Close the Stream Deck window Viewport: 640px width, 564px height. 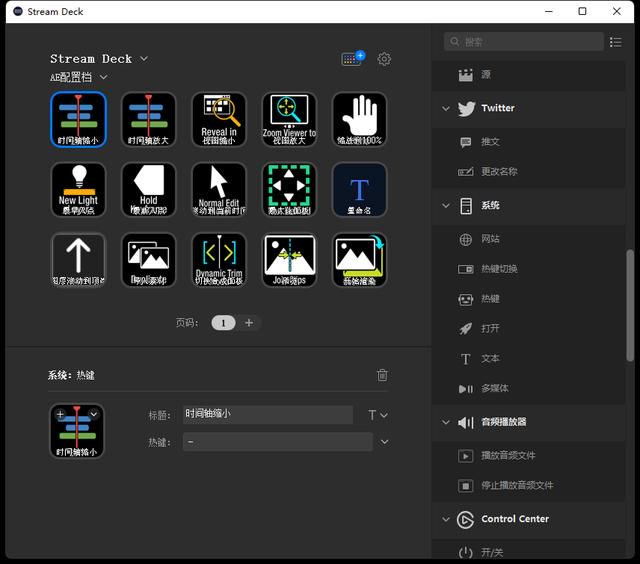(x=617, y=11)
